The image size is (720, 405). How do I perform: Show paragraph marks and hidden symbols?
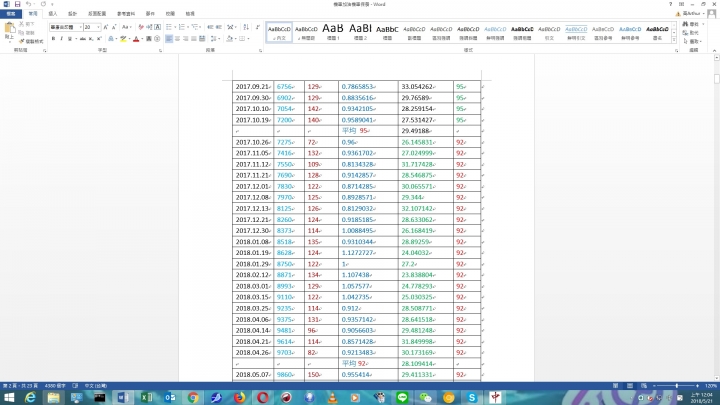tap(258, 27)
